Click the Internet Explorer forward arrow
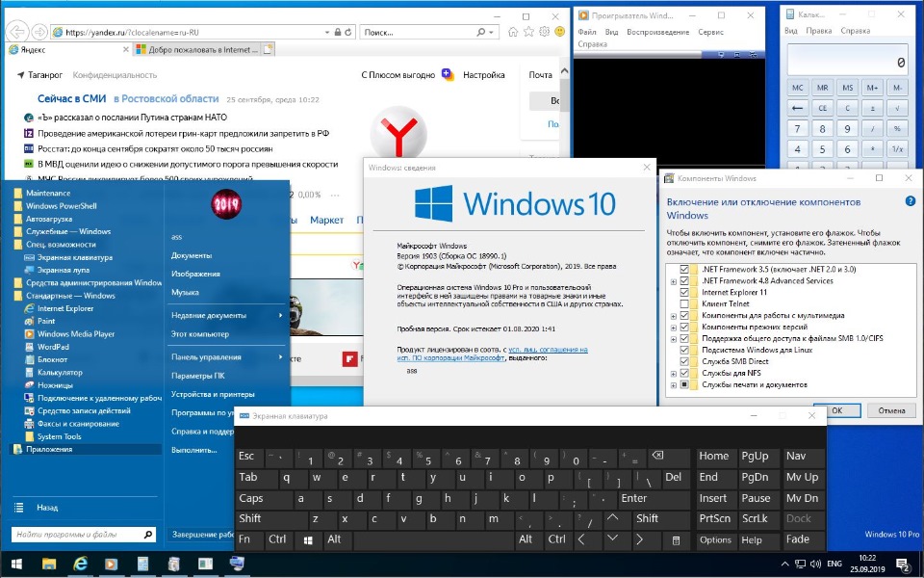The width and height of the screenshot is (924, 578). (x=39, y=32)
